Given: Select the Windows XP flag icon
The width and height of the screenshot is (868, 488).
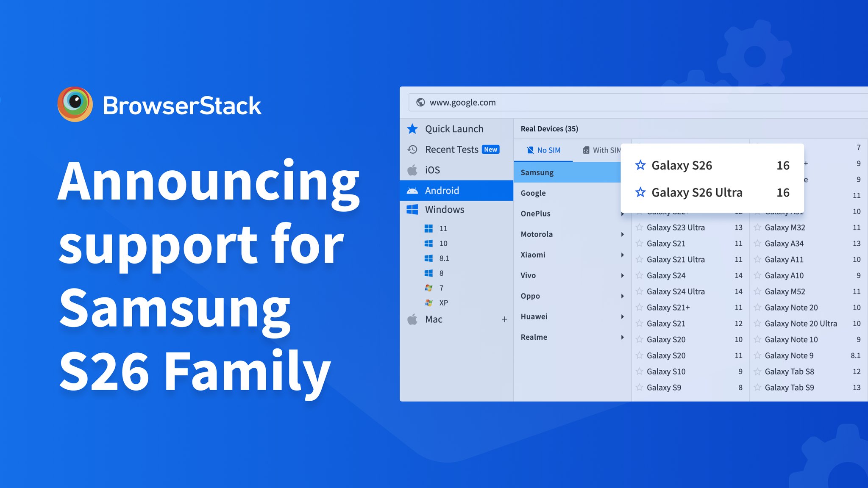Looking at the screenshot, I should [x=428, y=302].
